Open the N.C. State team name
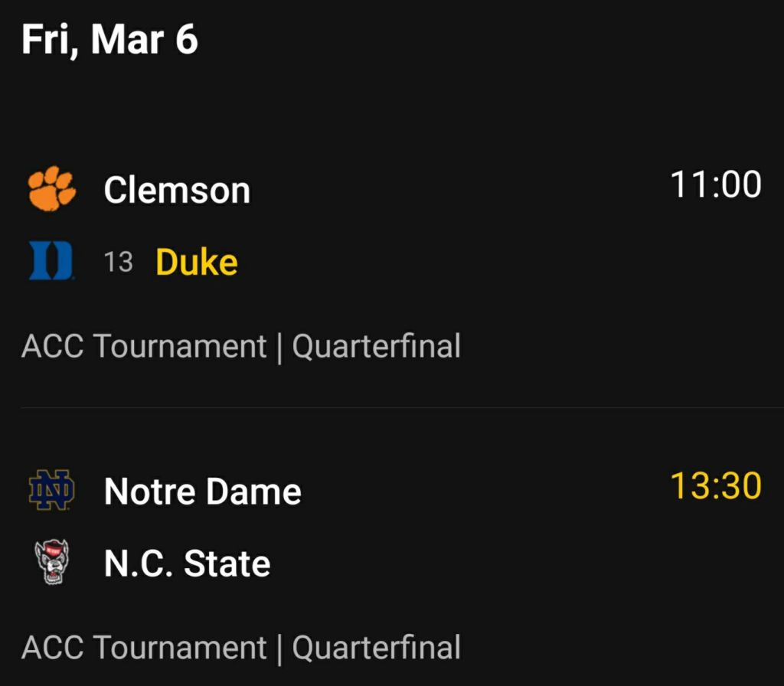 click(187, 564)
